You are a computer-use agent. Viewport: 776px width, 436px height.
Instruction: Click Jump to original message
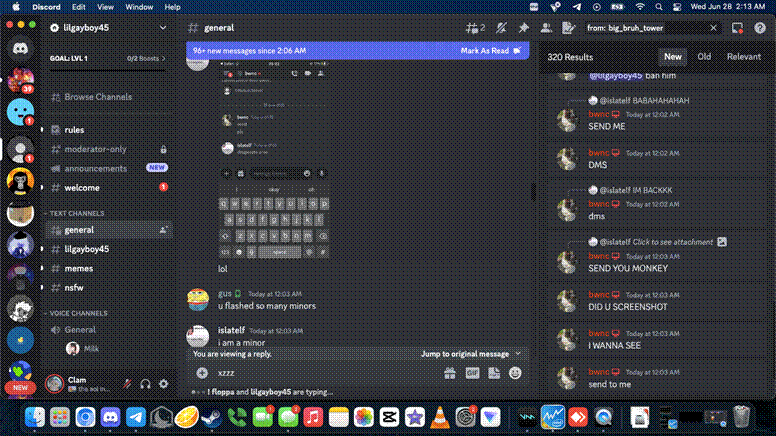(465, 354)
